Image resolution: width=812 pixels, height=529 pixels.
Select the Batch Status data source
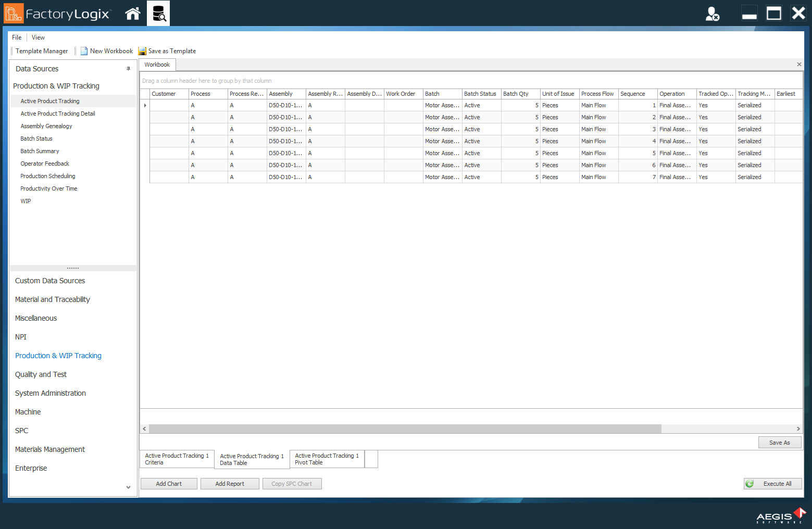(36, 138)
